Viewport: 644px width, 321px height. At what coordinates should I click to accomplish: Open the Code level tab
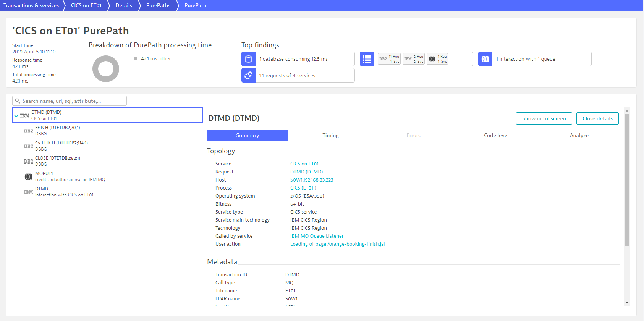click(496, 135)
